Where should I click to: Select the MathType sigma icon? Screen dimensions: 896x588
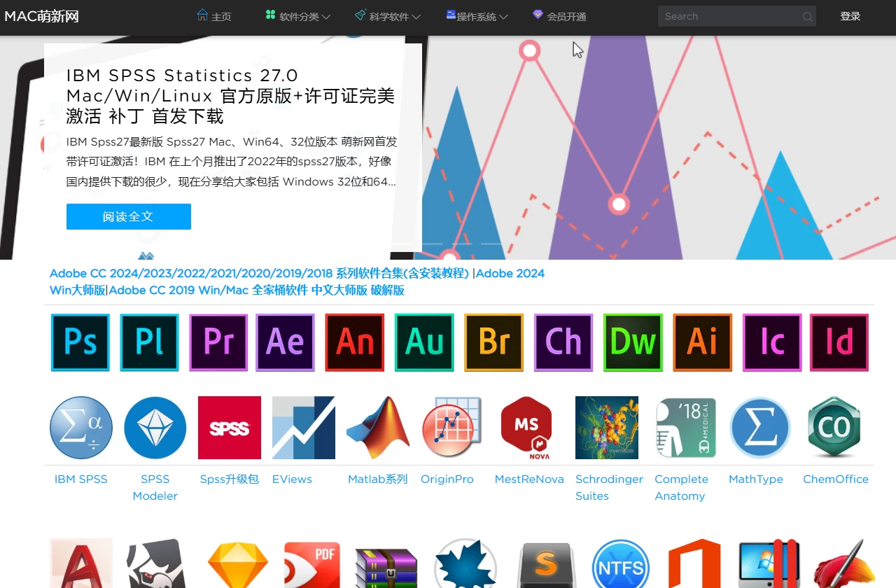pos(760,428)
